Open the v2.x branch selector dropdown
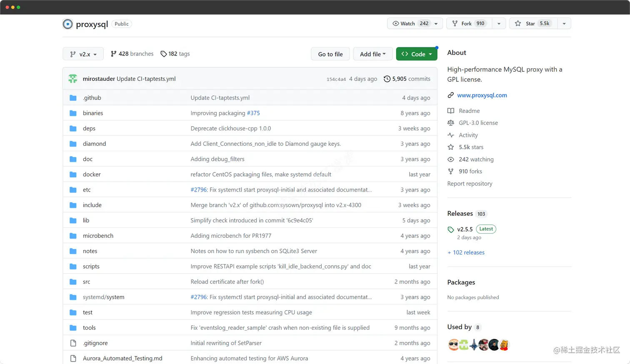Image resolution: width=630 pixels, height=364 pixels. [83, 54]
